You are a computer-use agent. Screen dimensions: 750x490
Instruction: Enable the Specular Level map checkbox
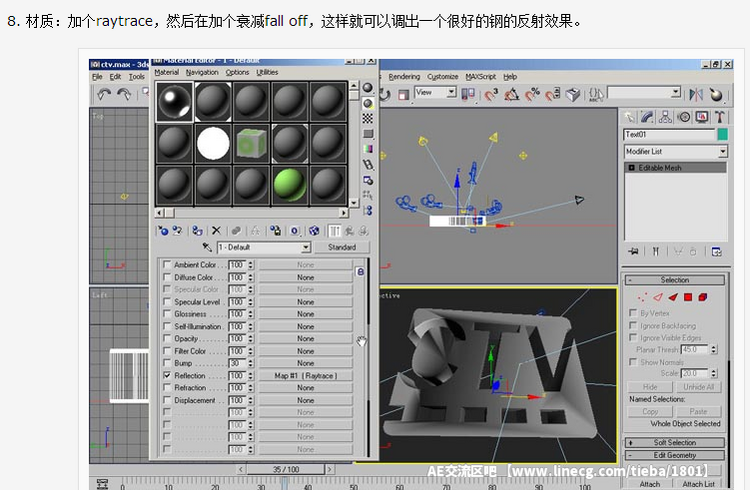click(166, 301)
